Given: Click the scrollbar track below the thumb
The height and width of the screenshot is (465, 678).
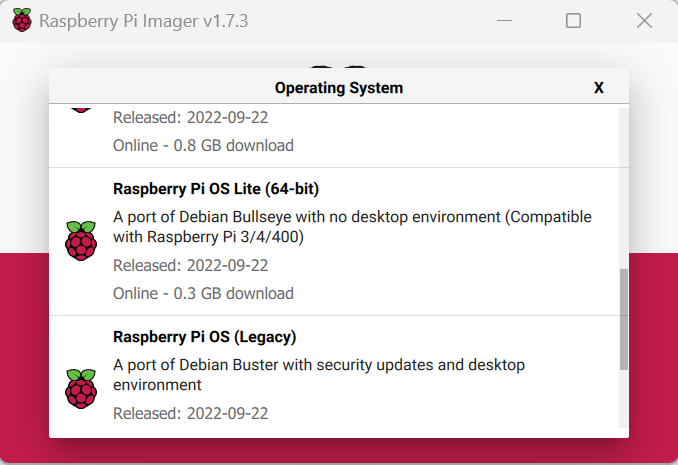Looking at the screenshot, I should (624, 399).
